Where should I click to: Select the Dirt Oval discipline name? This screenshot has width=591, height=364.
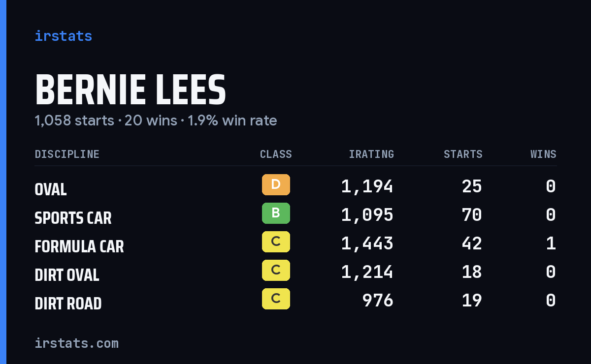(x=67, y=274)
